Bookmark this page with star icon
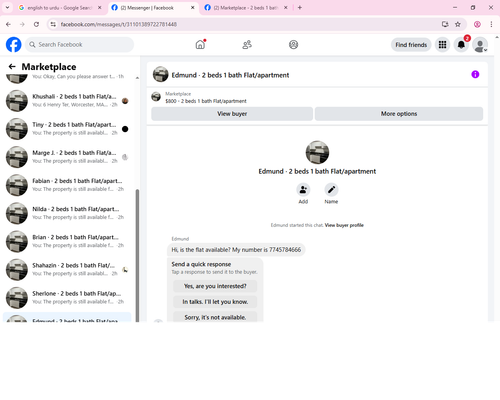This screenshot has width=500, height=400. 458,24
